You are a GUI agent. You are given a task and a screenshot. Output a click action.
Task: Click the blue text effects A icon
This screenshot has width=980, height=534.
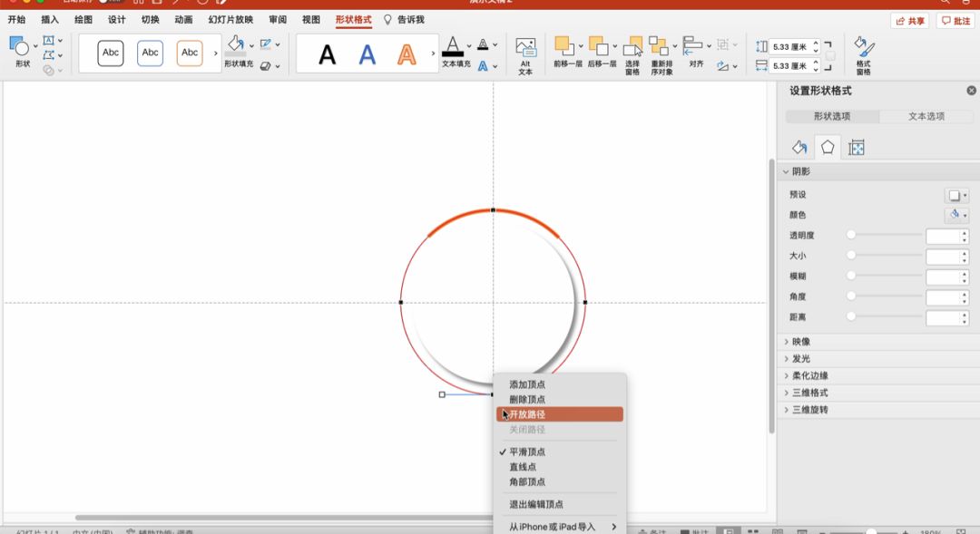(483, 65)
